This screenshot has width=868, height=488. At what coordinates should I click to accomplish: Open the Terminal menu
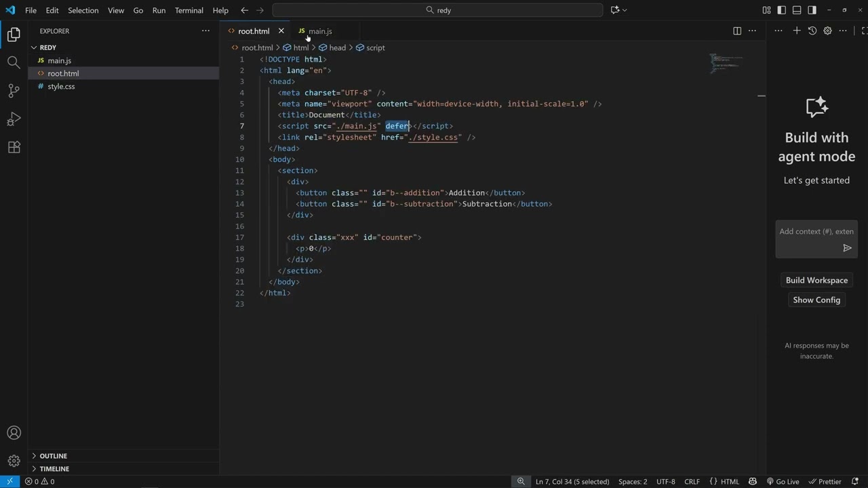(x=189, y=10)
